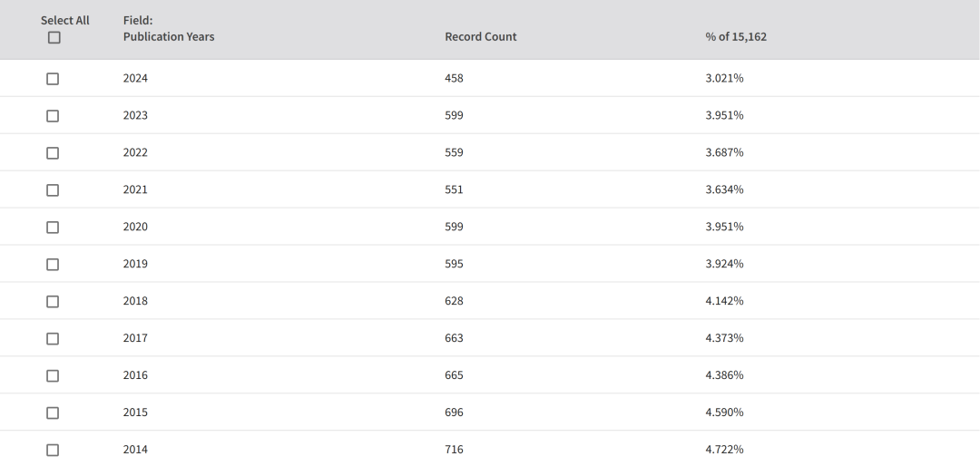Enable the checkbox for year 2015
The height and width of the screenshot is (466, 980).
(53, 413)
